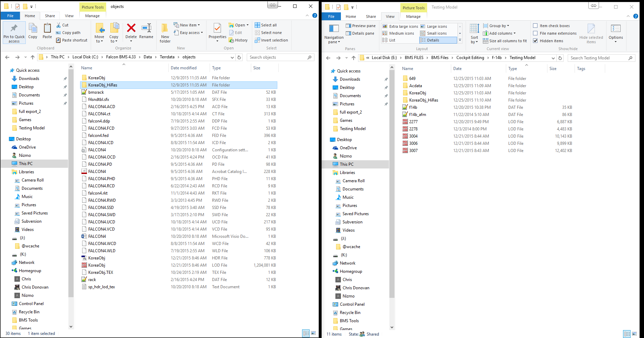This screenshot has width=644, height=338.
Task: Click Copy path in Clipboard group
Action: click(x=68, y=33)
